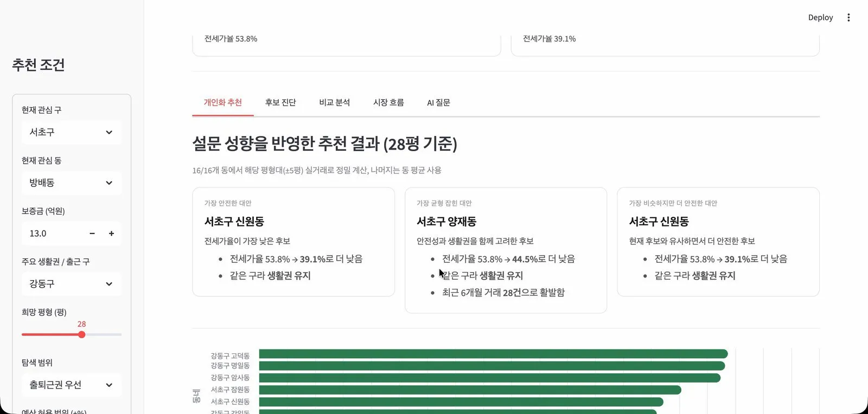Viewport: 868px width, 414px height.
Task: Click the 서초구 잠원동 chart bar
Action: (470, 390)
